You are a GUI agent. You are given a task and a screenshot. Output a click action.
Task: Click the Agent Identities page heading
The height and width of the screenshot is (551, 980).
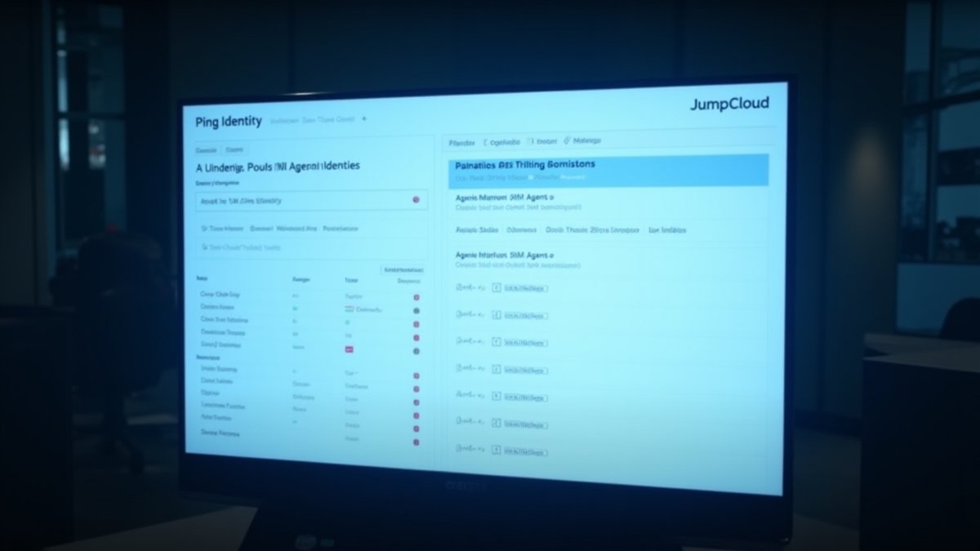(x=278, y=166)
